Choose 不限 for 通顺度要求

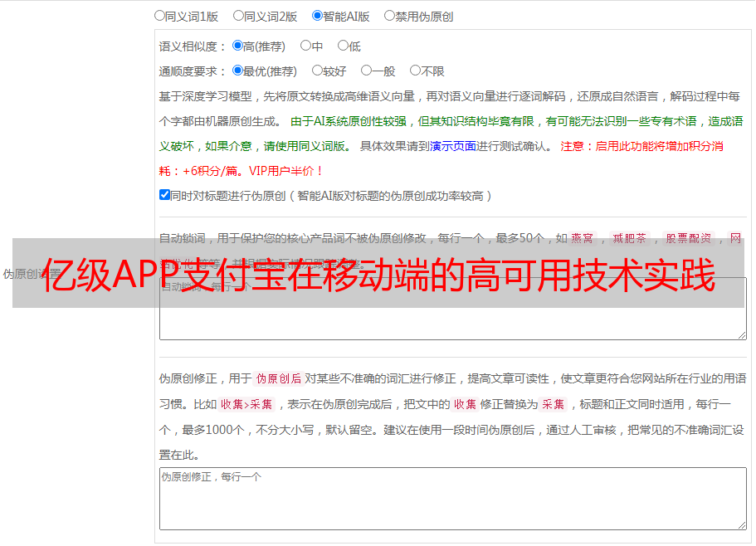tap(415, 71)
